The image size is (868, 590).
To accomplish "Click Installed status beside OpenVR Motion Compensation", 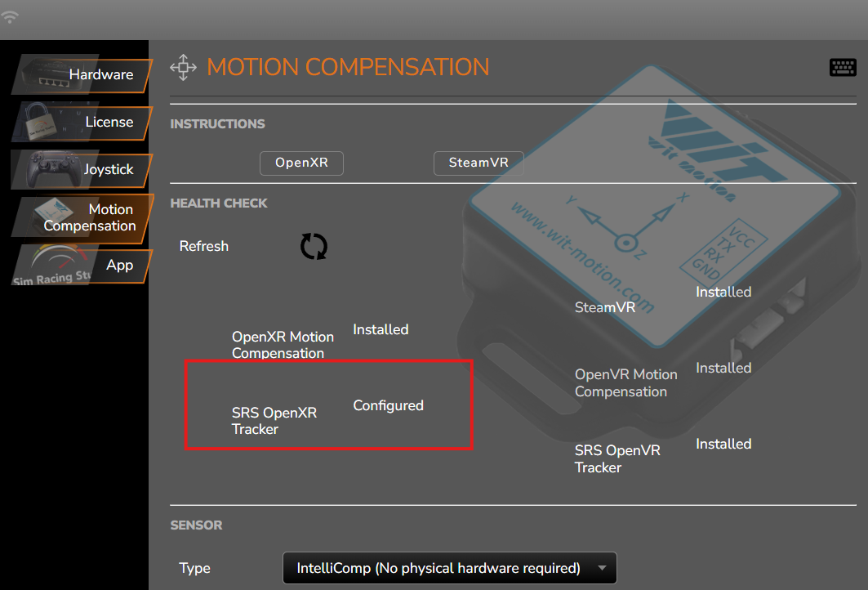I will (723, 368).
